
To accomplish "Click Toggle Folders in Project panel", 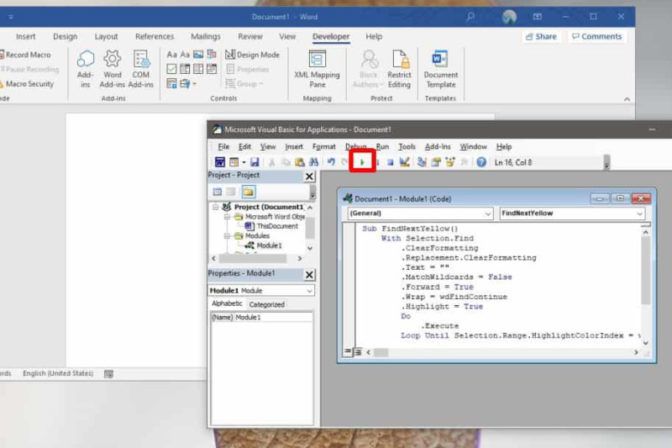I will tap(247, 191).
